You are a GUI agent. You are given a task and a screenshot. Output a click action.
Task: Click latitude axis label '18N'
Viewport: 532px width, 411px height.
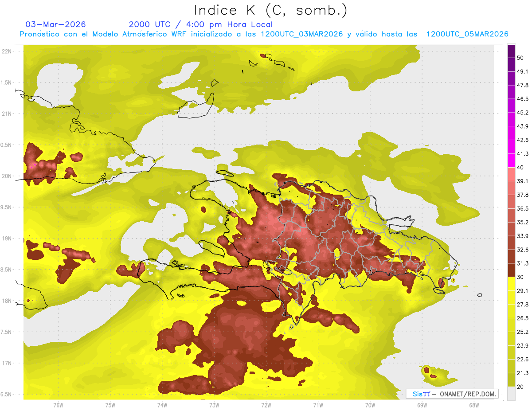[x=7, y=301]
